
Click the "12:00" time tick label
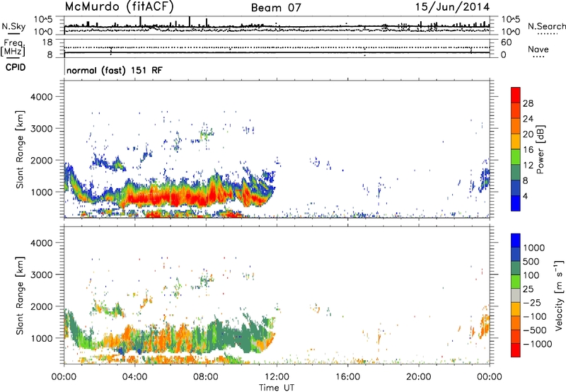click(277, 377)
